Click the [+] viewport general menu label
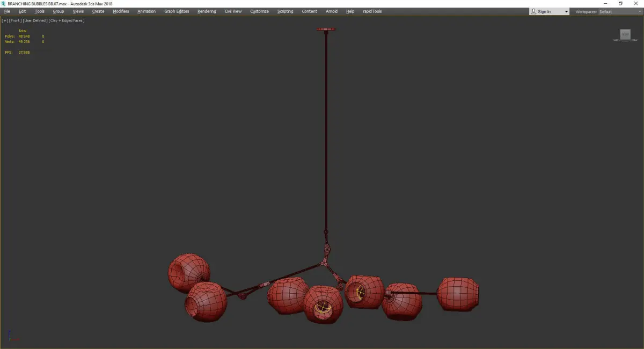Viewport: 644px width, 349px height. coord(5,20)
